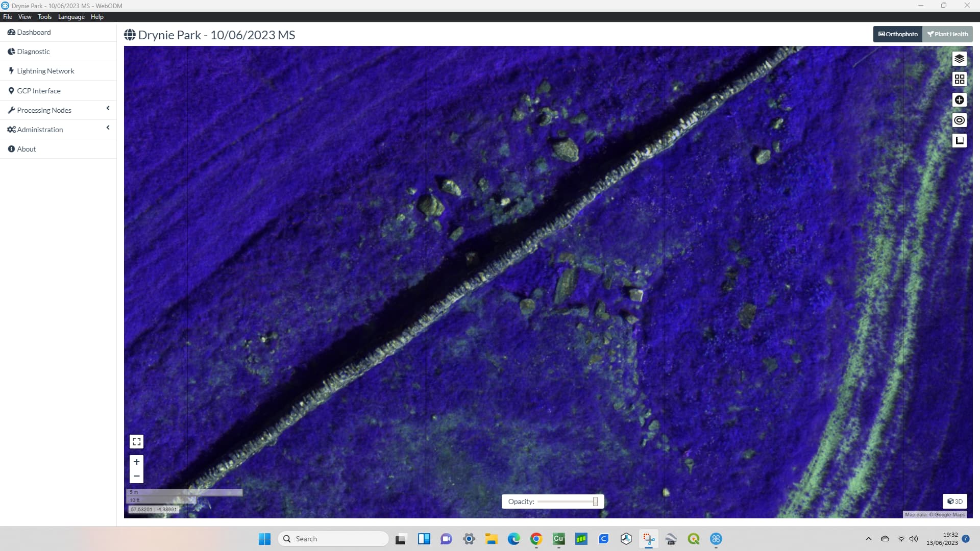Open the Language menu
Image resolution: width=980 pixels, height=551 pixels.
point(71,17)
